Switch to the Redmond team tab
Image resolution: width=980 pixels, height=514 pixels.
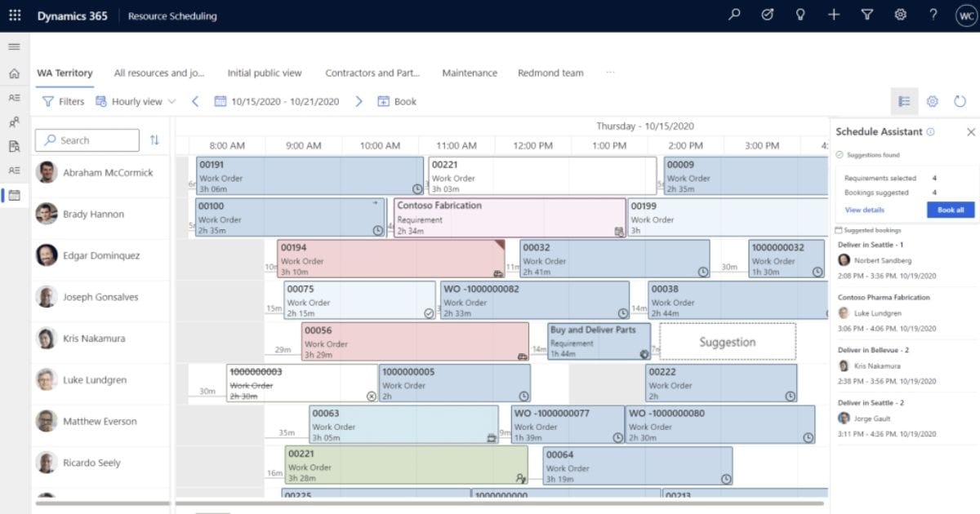pyautogui.click(x=550, y=73)
